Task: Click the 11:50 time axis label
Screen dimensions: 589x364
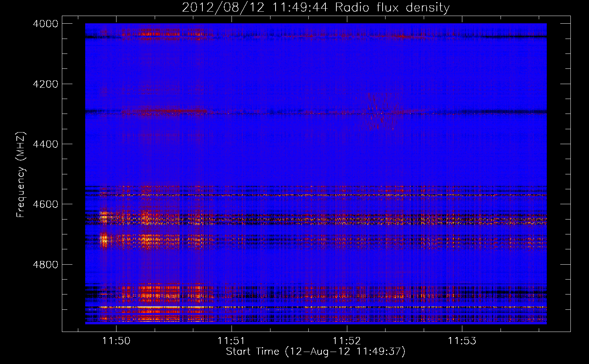Action: click(116, 341)
